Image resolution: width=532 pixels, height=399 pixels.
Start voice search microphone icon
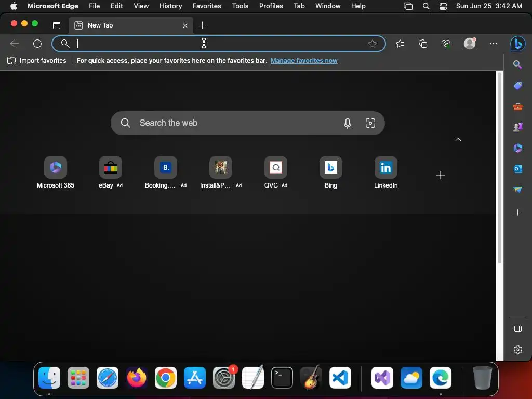(x=347, y=123)
